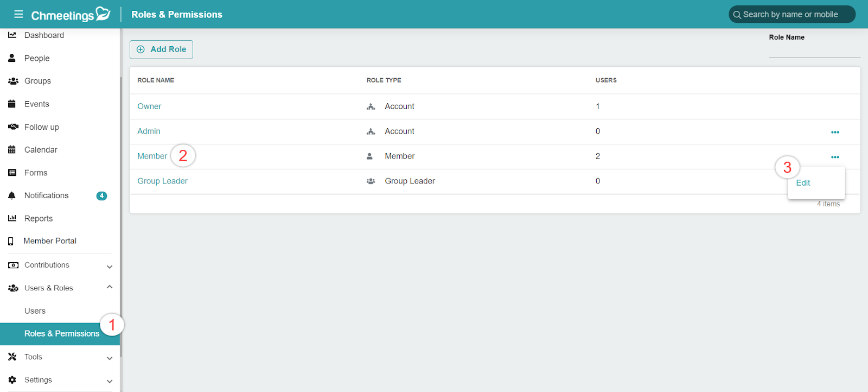Click the notifications count badge
The width and height of the screenshot is (868, 392).
(101, 196)
